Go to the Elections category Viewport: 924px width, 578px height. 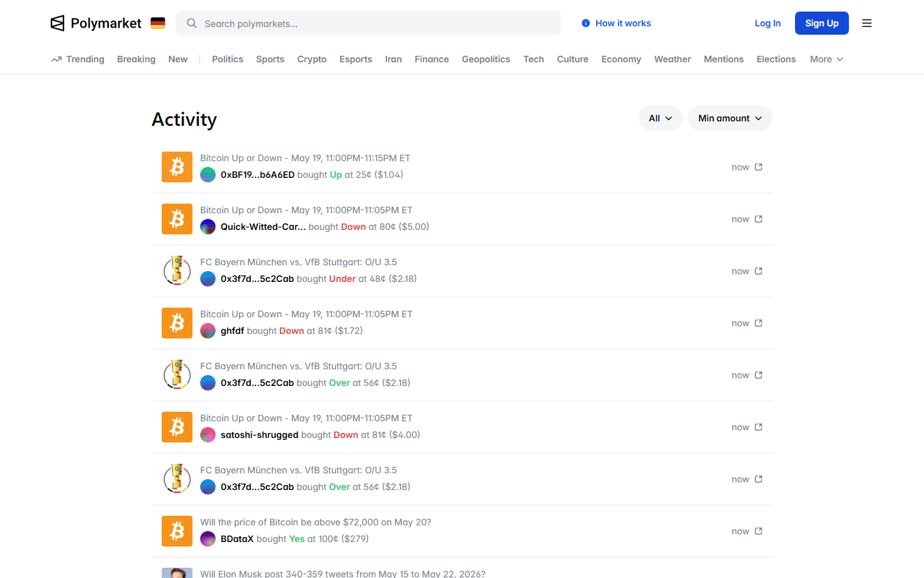776,59
